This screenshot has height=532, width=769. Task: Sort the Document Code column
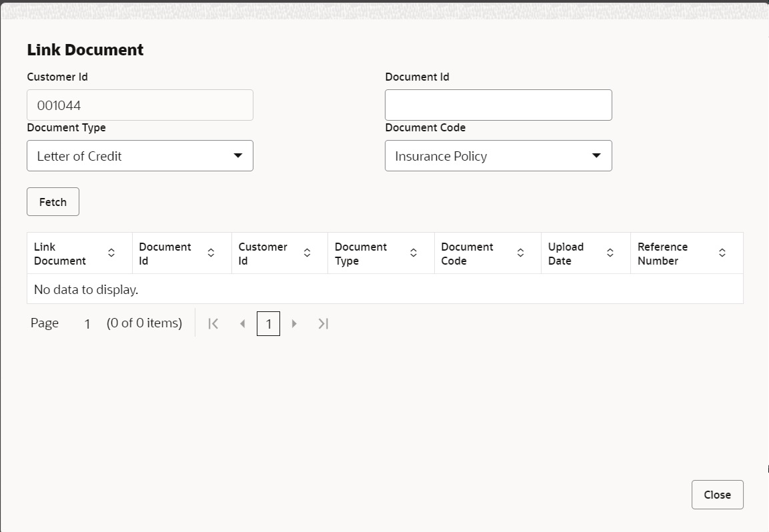coord(520,253)
